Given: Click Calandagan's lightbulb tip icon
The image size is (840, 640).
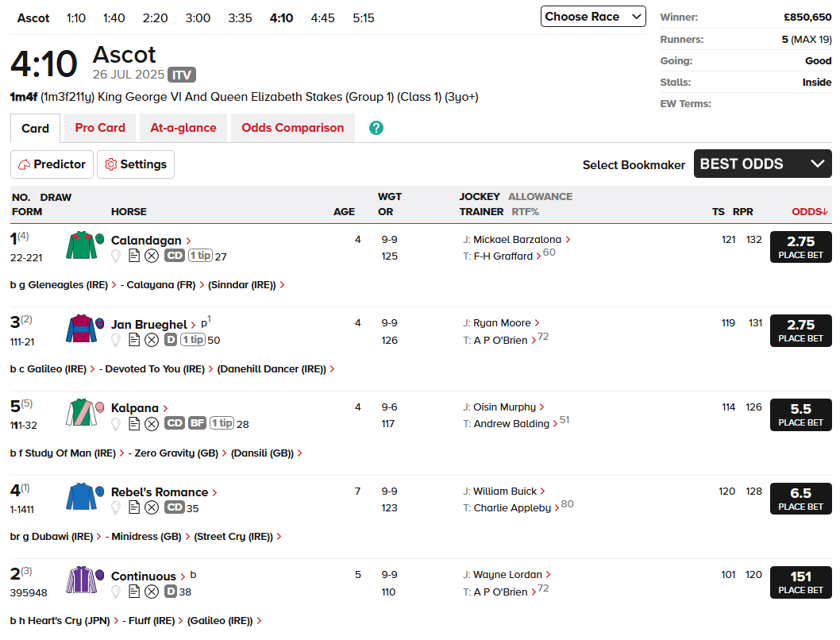Looking at the screenshot, I should coord(116,256).
